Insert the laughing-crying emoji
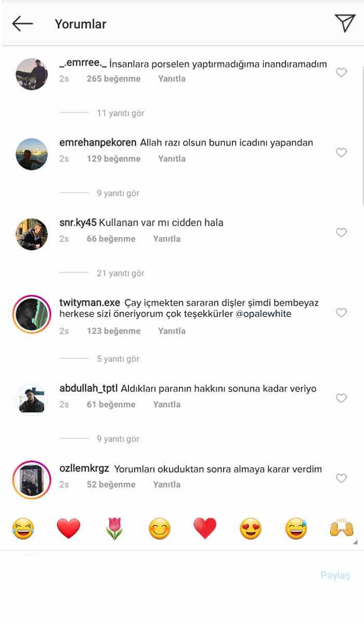Viewport: 364px width, 624px height. pos(23,529)
